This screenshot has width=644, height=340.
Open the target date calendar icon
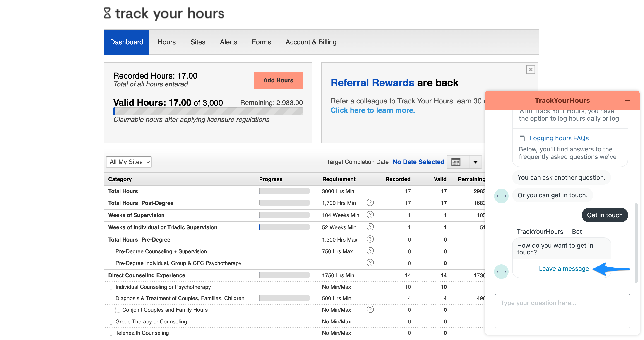click(456, 162)
